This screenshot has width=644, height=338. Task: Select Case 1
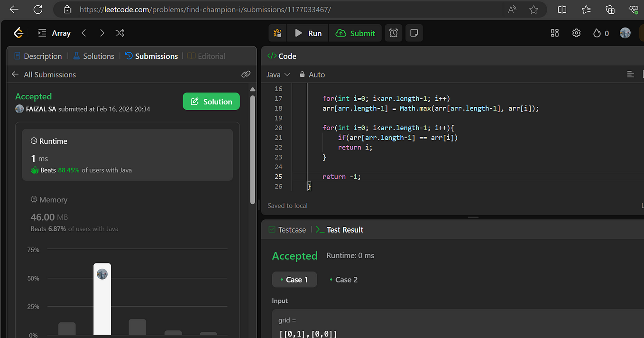click(x=294, y=280)
